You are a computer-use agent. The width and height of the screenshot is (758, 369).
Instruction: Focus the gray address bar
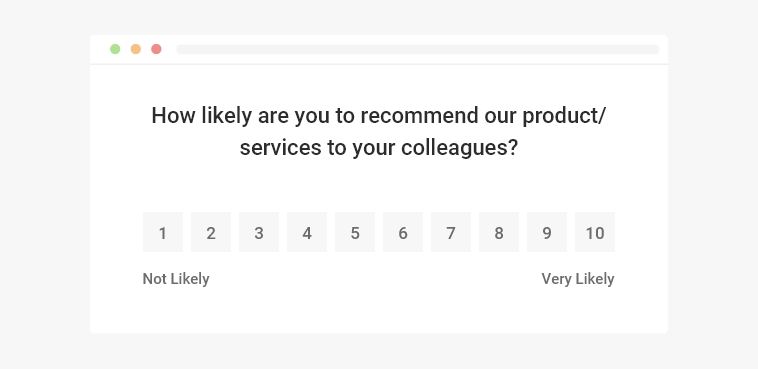[x=418, y=49]
